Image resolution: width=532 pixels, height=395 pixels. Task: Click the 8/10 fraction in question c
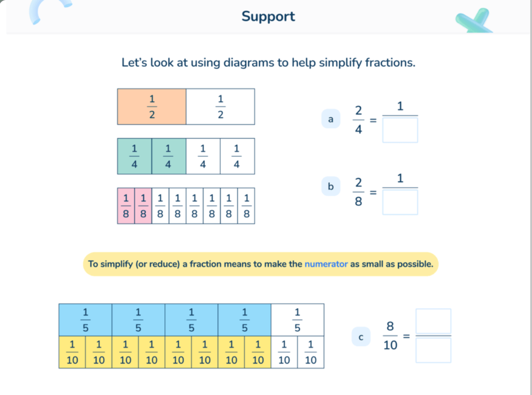point(390,336)
